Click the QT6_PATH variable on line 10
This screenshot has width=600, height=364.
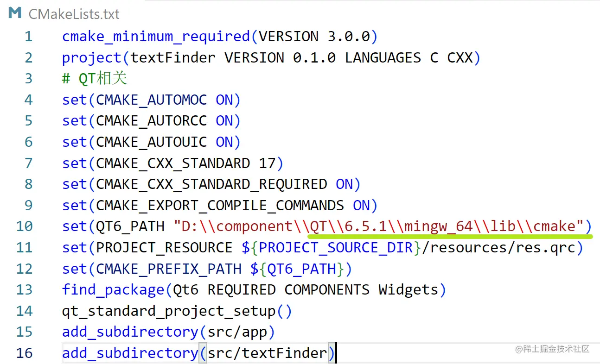(x=130, y=226)
